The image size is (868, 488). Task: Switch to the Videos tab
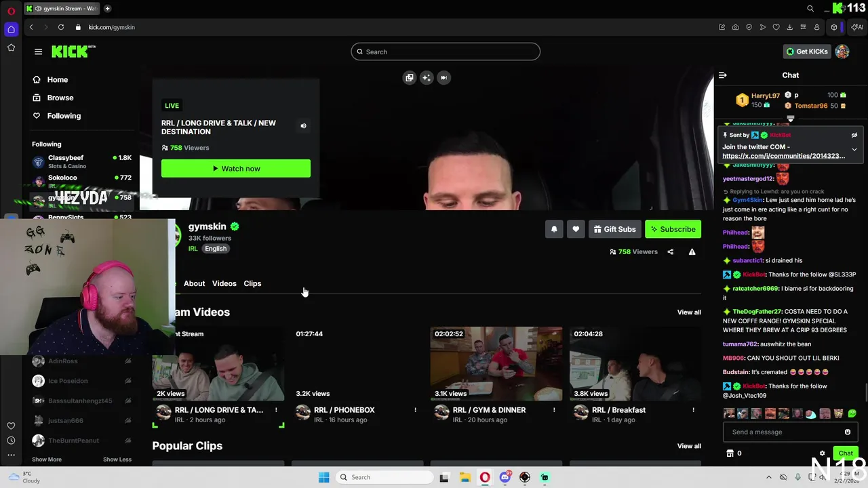(x=224, y=283)
